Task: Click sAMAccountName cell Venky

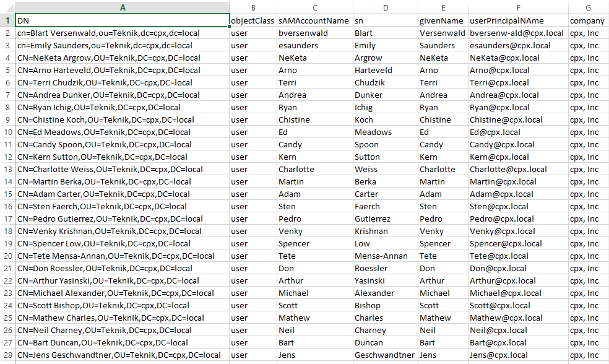Action: click(x=315, y=231)
